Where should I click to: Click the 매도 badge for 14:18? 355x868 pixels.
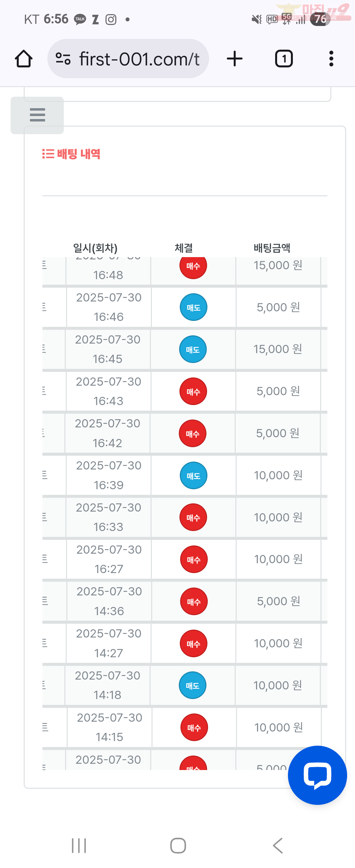(192, 686)
